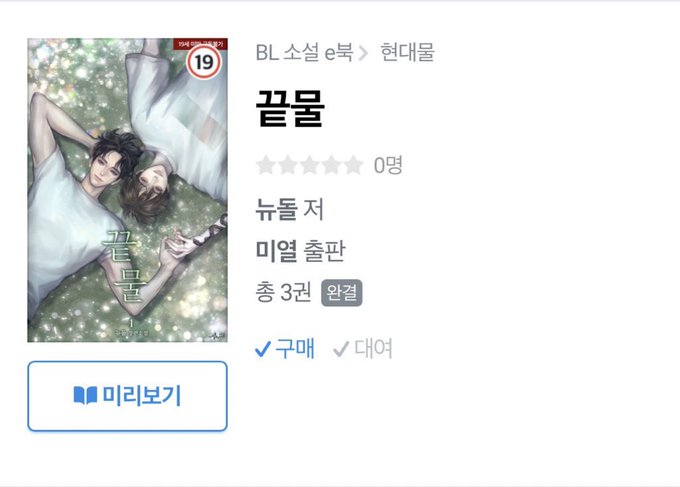
Task: Select the fourth rating star
Action: (331, 165)
